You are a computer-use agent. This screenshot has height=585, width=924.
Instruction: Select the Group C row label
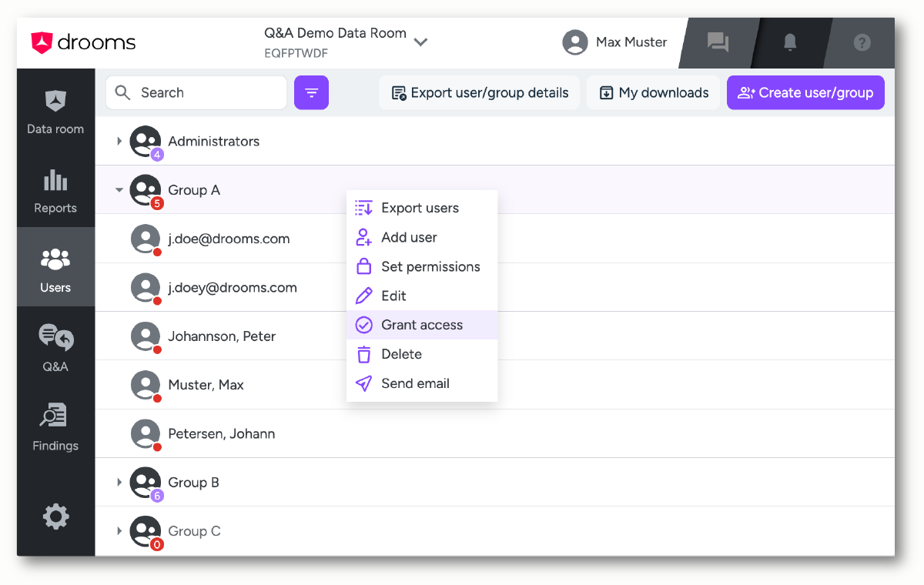194,531
